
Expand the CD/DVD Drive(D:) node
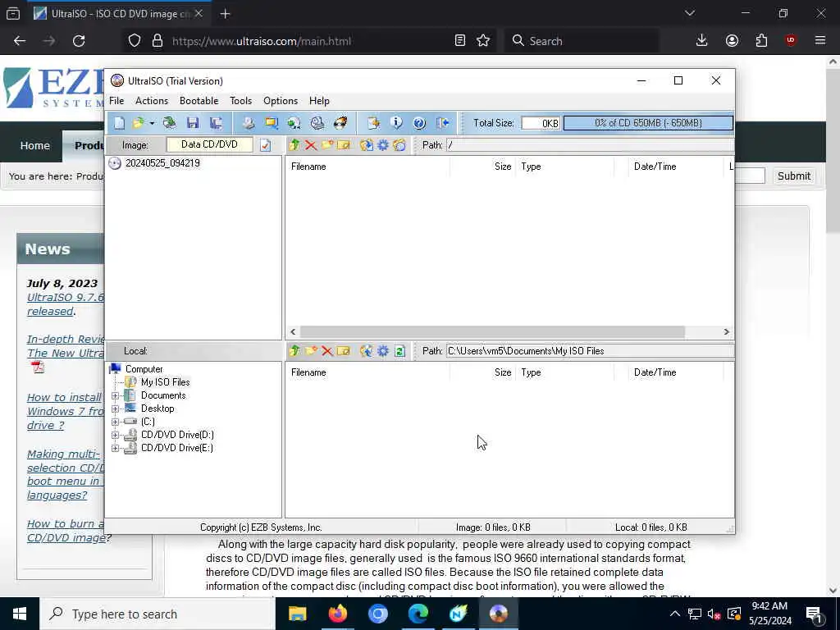(x=115, y=435)
